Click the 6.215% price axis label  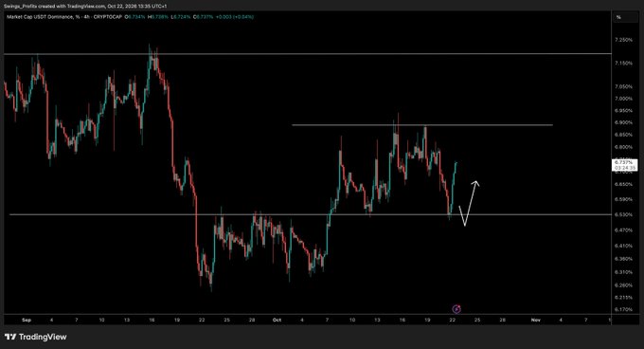(623, 297)
